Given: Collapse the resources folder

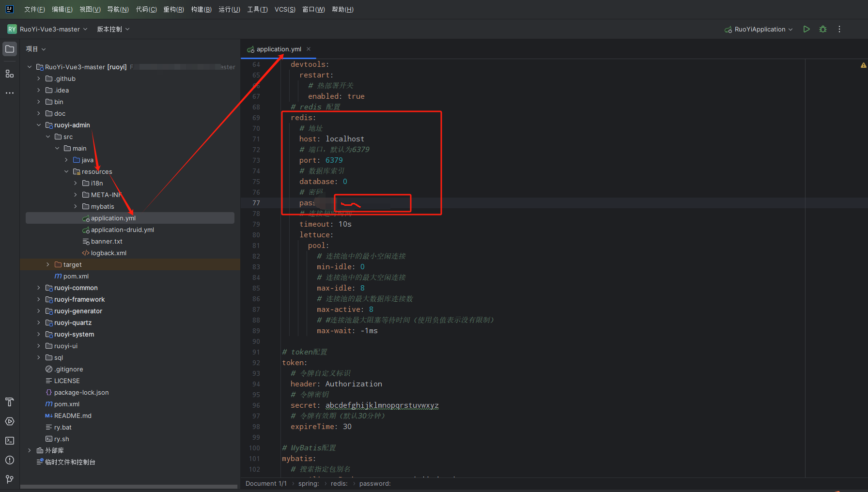Looking at the screenshot, I should pyautogui.click(x=66, y=171).
